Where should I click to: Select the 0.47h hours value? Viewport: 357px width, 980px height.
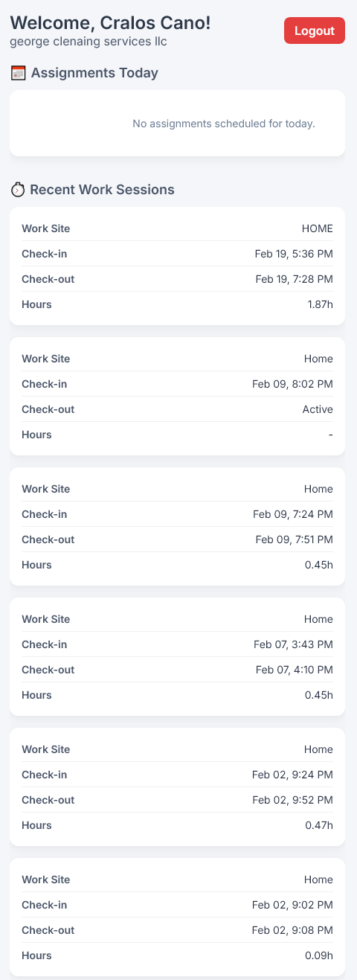coord(319,825)
